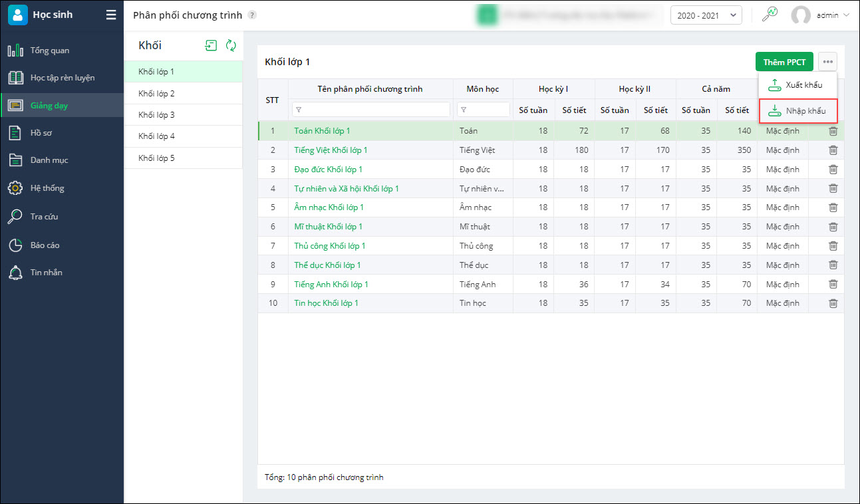Click trash icon for Tin học row

coord(833,303)
